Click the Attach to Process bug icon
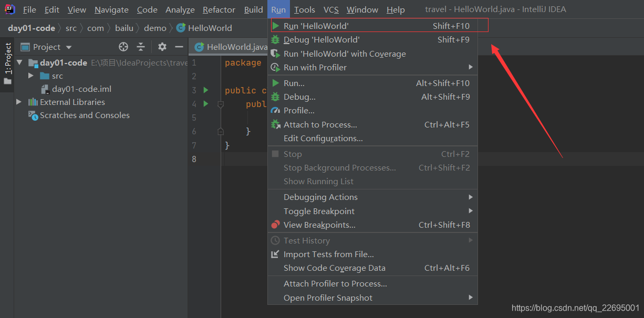The height and width of the screenshot is (318, 644). tap(275, 124)
